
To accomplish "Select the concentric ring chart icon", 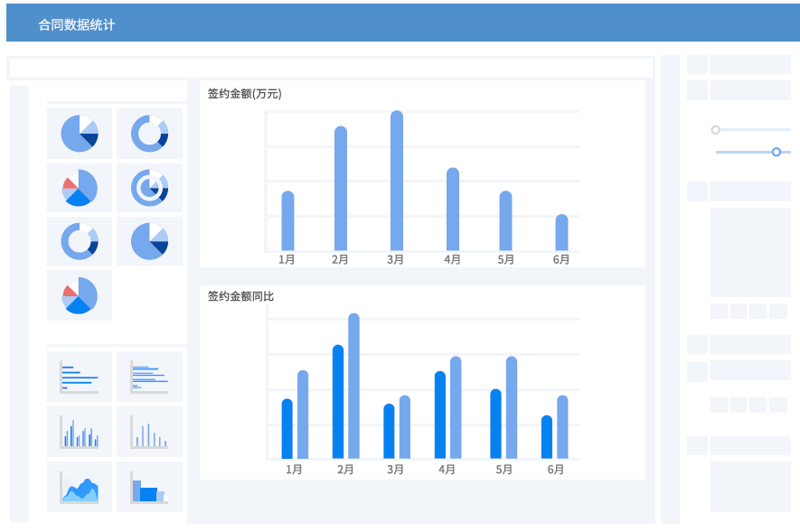I will coord(149,188).
